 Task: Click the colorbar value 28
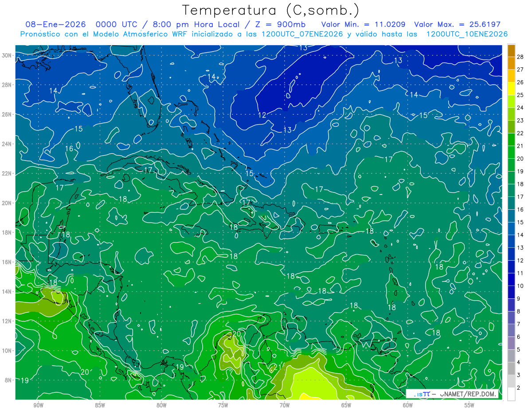click(x=520, y=57)
